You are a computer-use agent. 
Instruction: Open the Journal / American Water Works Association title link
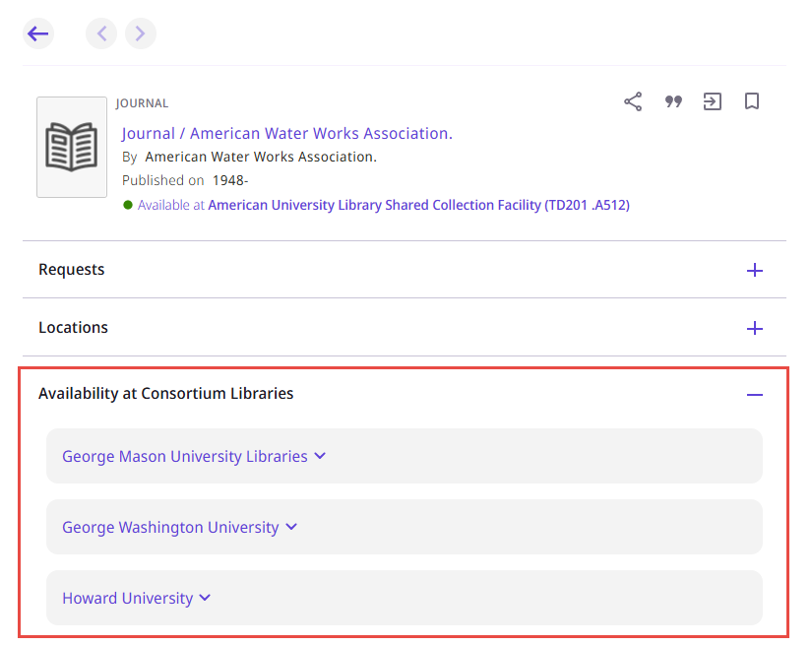click(x=286, y=133)
